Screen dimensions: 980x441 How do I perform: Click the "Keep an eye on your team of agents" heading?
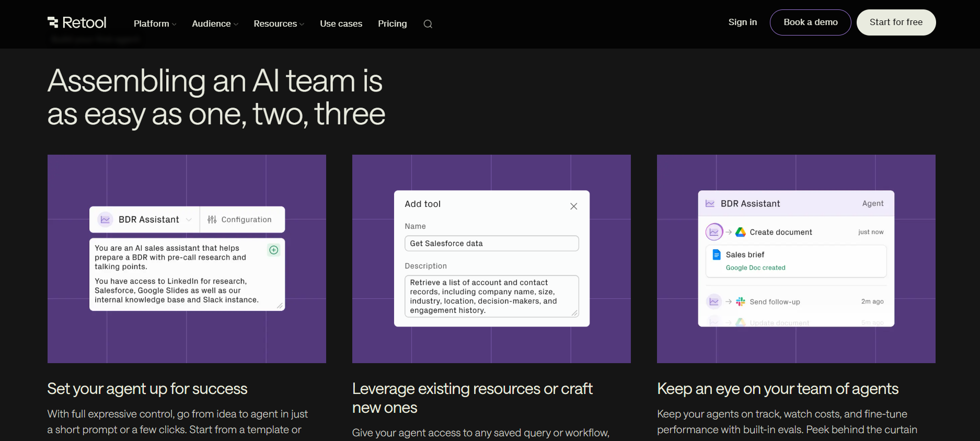coord(778,389)
